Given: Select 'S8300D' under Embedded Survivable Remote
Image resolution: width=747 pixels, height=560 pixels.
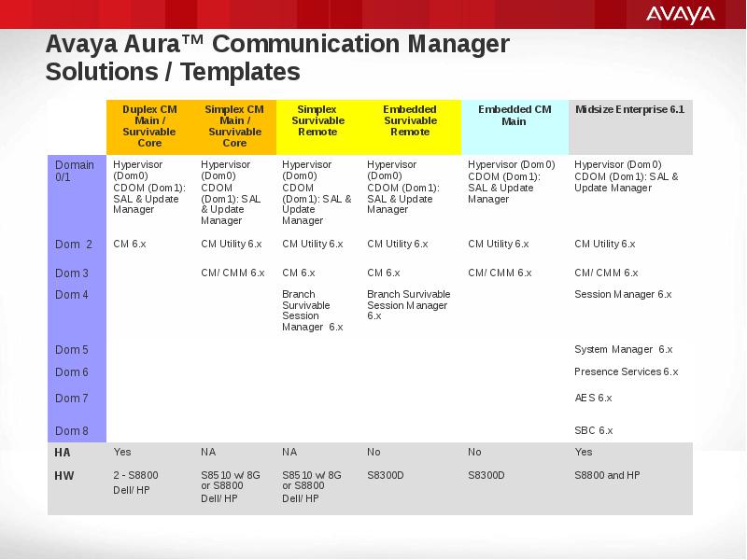Looking at the screenshot, I should [x=386, y=476].
